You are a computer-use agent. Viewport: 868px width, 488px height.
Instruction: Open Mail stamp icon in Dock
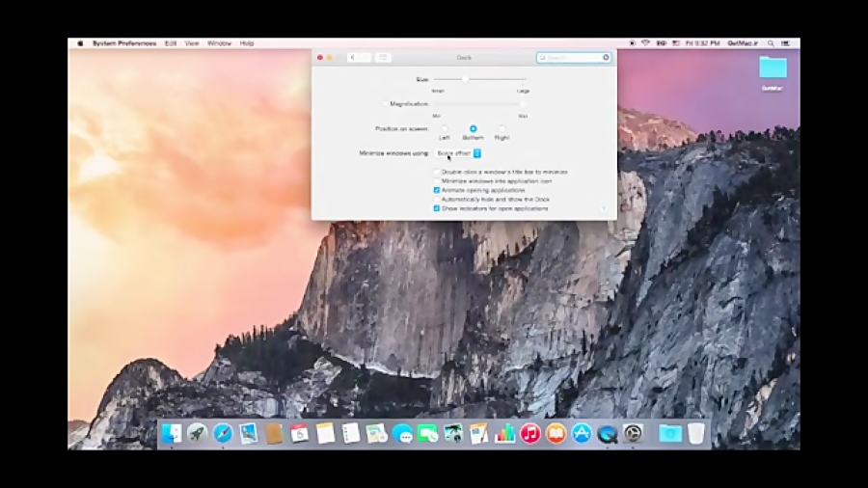coord(249,433)
